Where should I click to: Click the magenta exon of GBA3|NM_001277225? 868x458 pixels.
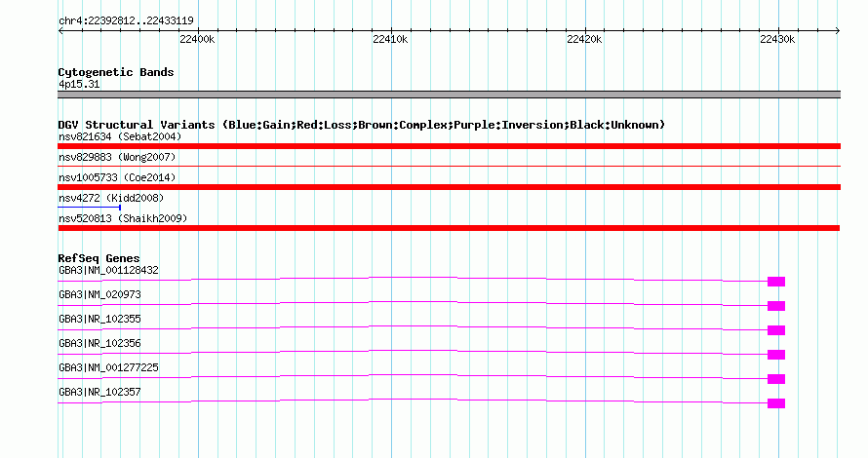[776, 379]
